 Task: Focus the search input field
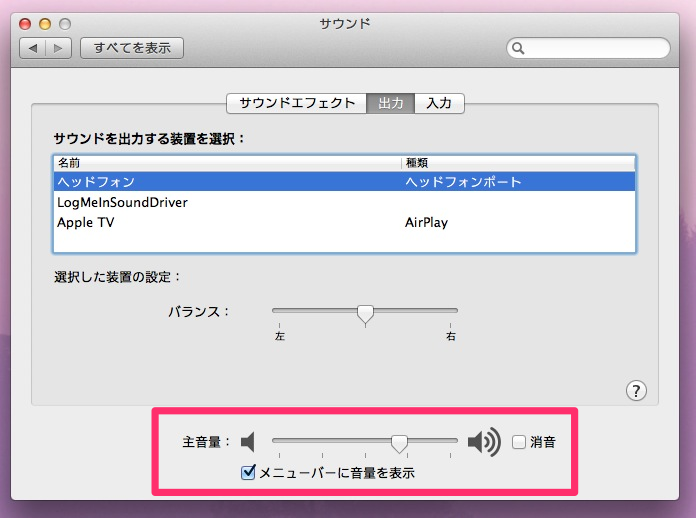(x=588, y=48)
